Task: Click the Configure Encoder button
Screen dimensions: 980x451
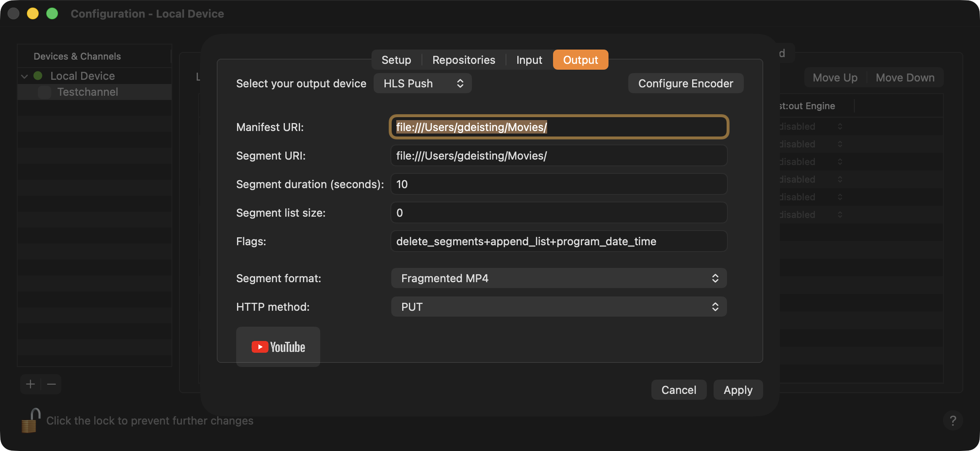Action: click(x=686, y=84)
